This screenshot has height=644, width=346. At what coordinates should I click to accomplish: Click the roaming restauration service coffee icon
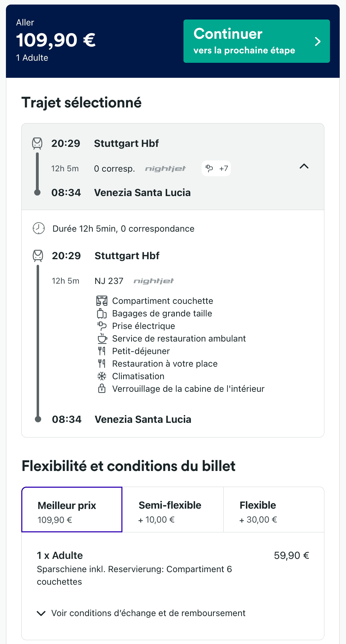[x=102, y=338]
